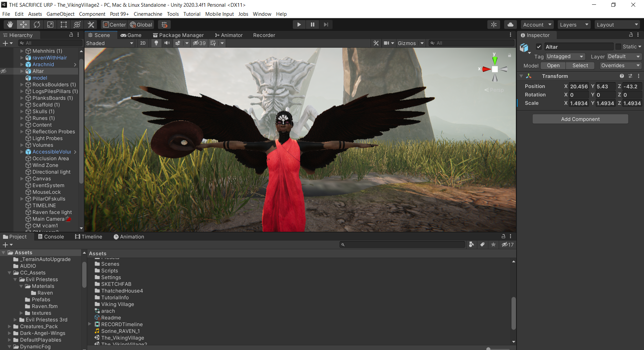Switch to the Game tab
The width and height of the screenshot is (644, 350).
coord(131,35)
